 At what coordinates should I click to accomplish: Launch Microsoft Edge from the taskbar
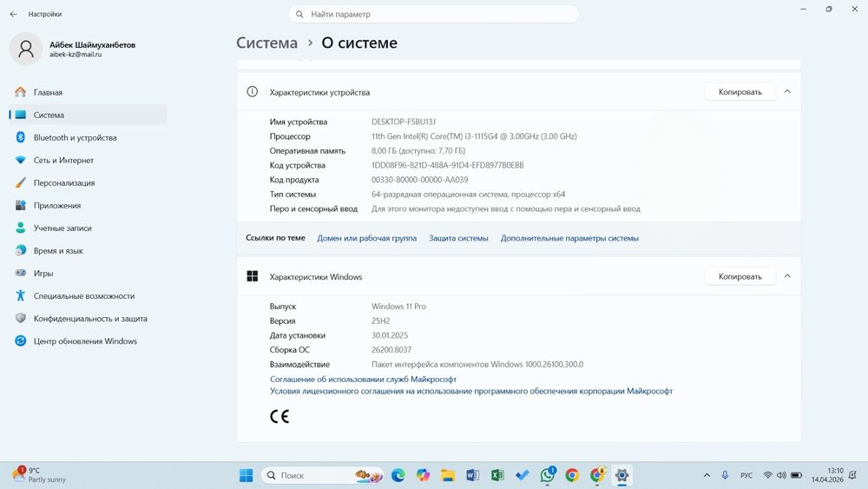(x=398, y=475)
